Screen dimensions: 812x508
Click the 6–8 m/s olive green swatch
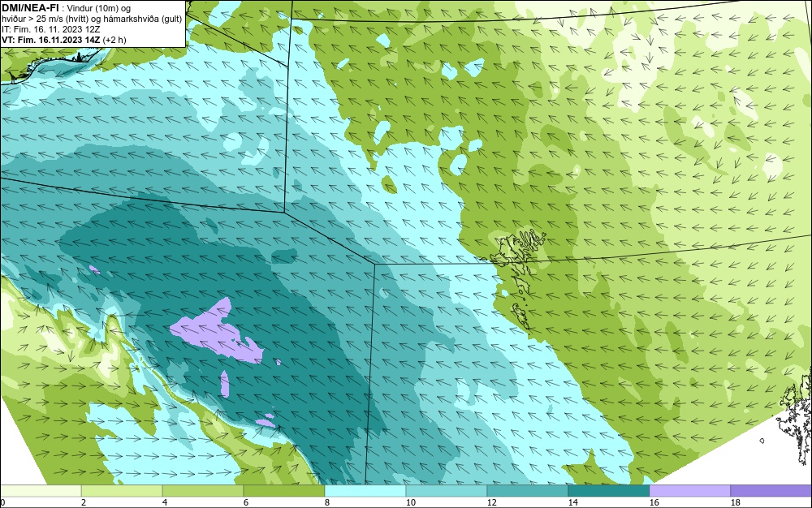click(284, 491)
